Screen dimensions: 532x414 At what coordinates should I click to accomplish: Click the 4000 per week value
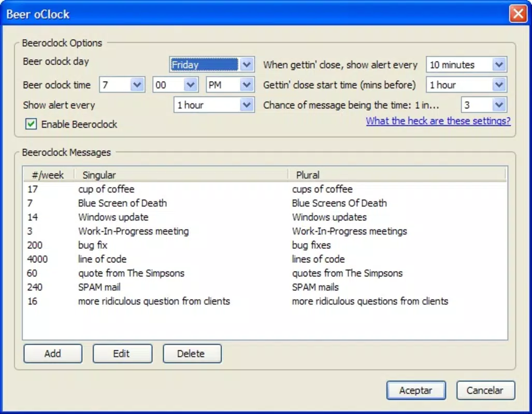tap(37, 259)
